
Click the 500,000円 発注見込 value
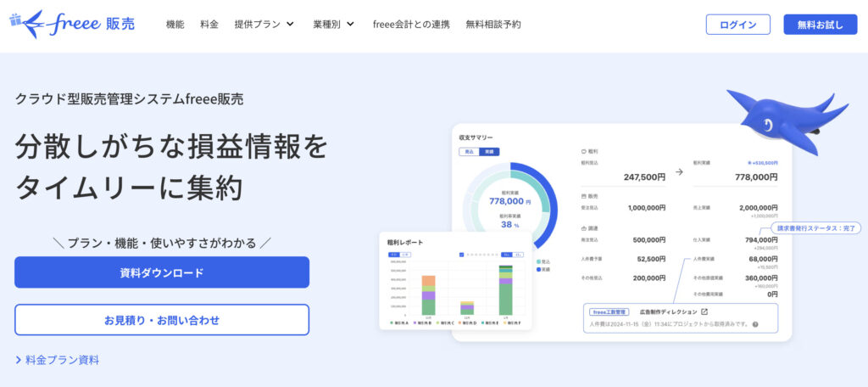click(x=649, y=240)
